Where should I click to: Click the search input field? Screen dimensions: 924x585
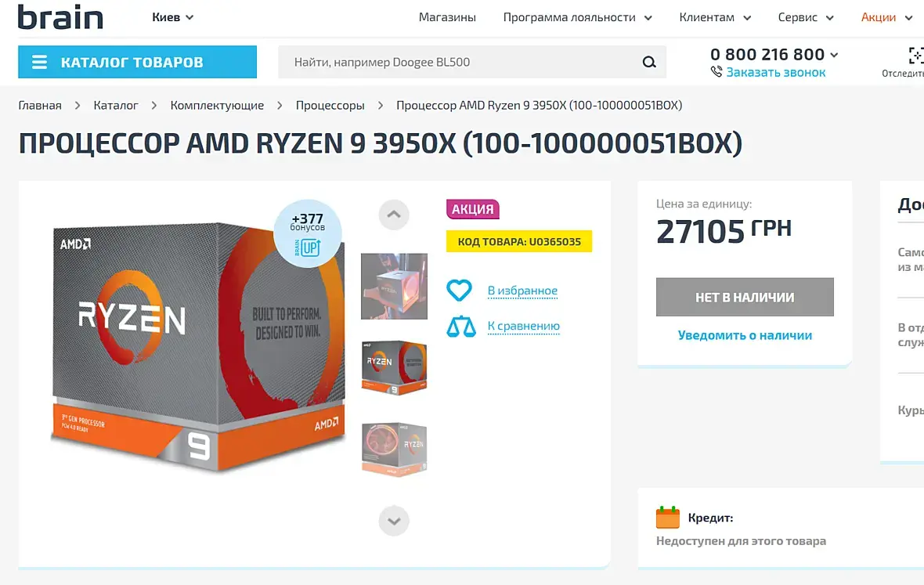[462, 62]
